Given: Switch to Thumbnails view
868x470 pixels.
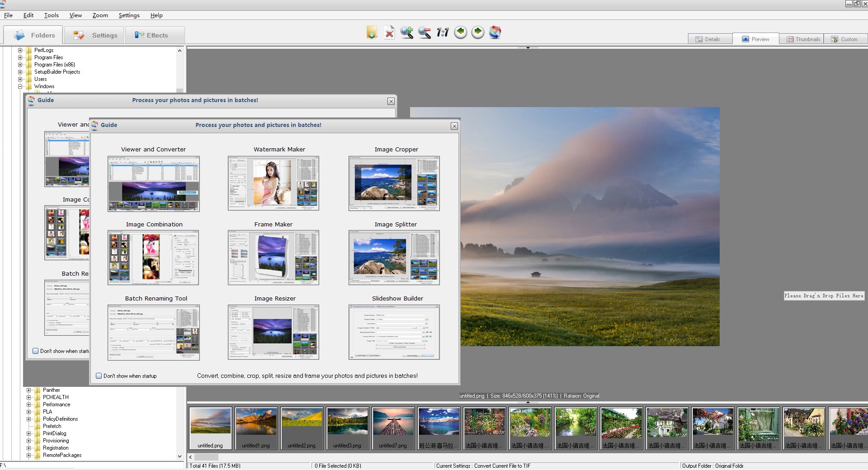Looking at the screenshot, I should 803,39.
